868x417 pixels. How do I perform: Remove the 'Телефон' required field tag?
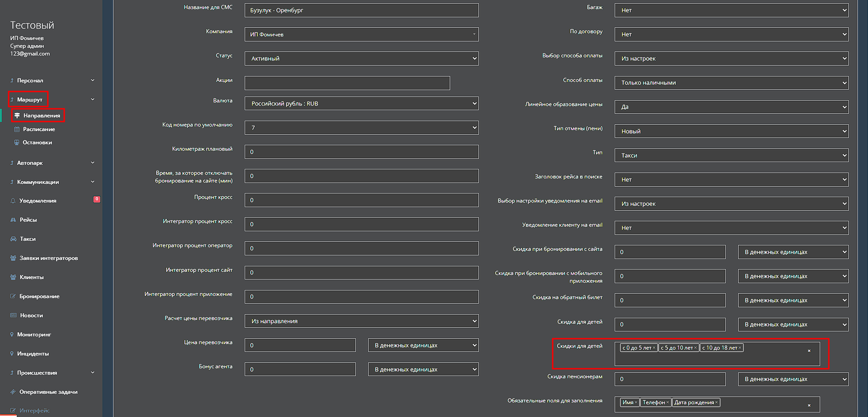pos(668,402)
